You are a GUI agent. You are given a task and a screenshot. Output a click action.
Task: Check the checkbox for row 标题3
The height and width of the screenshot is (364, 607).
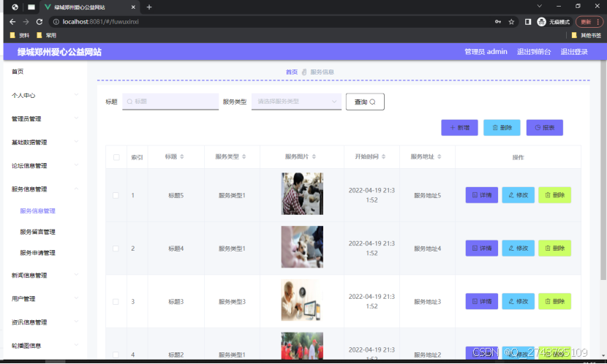(x=116, y=302)
